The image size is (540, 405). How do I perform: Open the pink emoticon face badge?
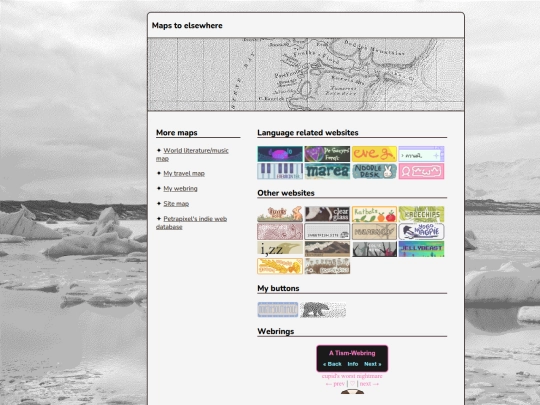click(422, 171)
